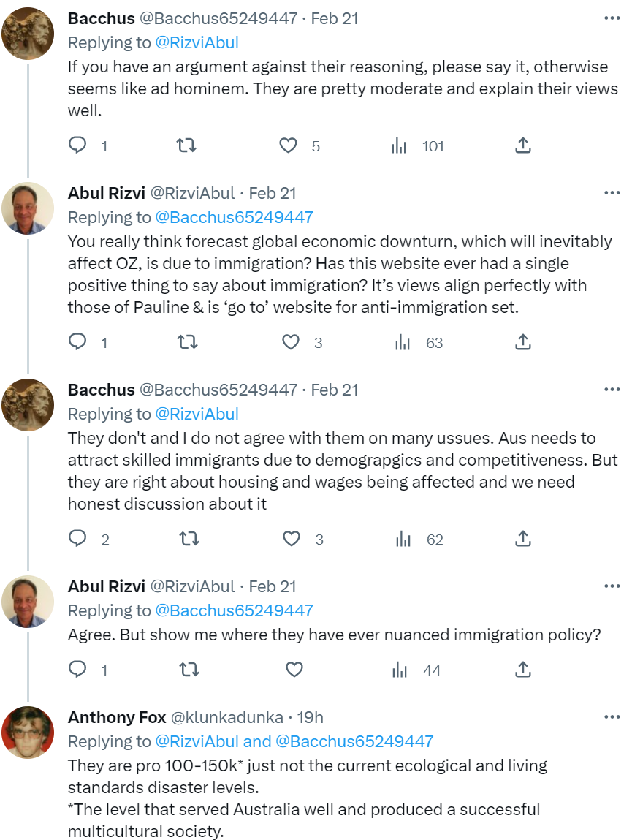Viewport: 632px width, 840px height.
Task: View analytics showing 62 views
Action: (x=402, y=539)
